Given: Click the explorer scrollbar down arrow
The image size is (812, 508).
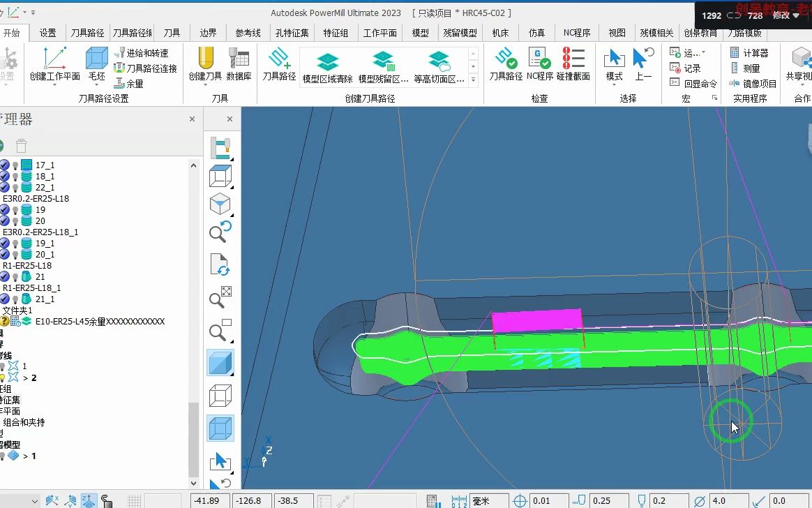Looking at the screenshot, I should [x=194, y=483].
